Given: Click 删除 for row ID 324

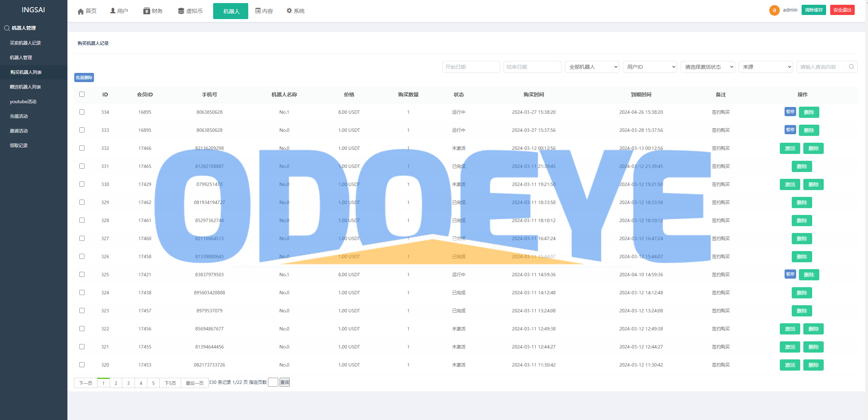Looking at the screenshot, I should (x=802, y=293).
